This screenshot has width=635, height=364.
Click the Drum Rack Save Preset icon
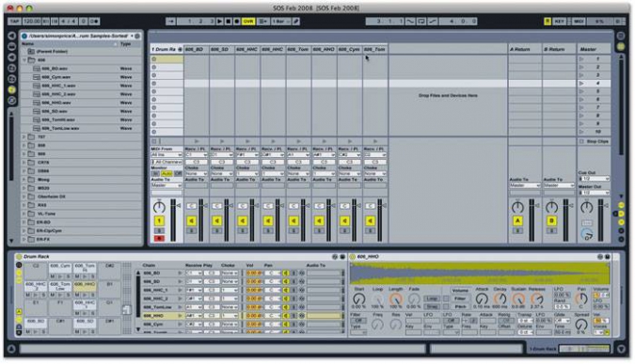(342, 257)
